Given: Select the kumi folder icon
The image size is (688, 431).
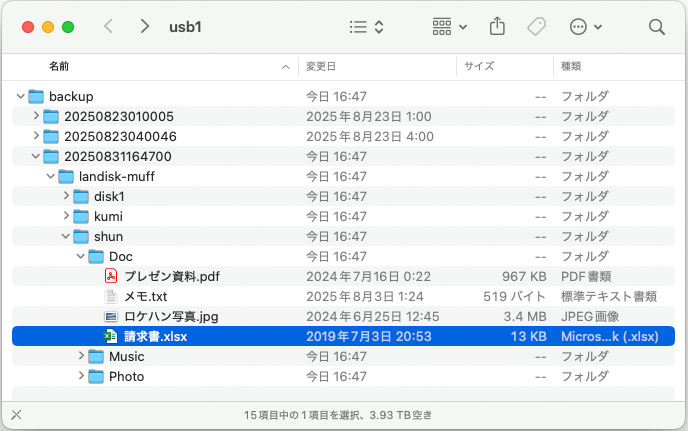Looking at the screenshot, I should 81,216.
